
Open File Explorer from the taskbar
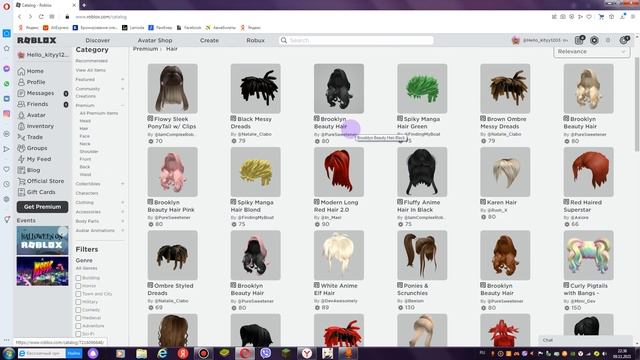141,353
